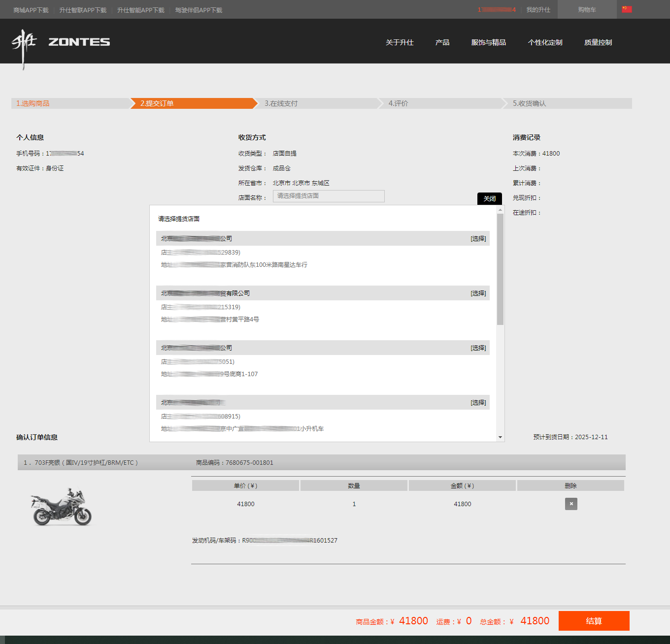Open 个性化定制 menu item
Image resolution: width=670 pixels, height=644 pixels.
coord(545,42)
